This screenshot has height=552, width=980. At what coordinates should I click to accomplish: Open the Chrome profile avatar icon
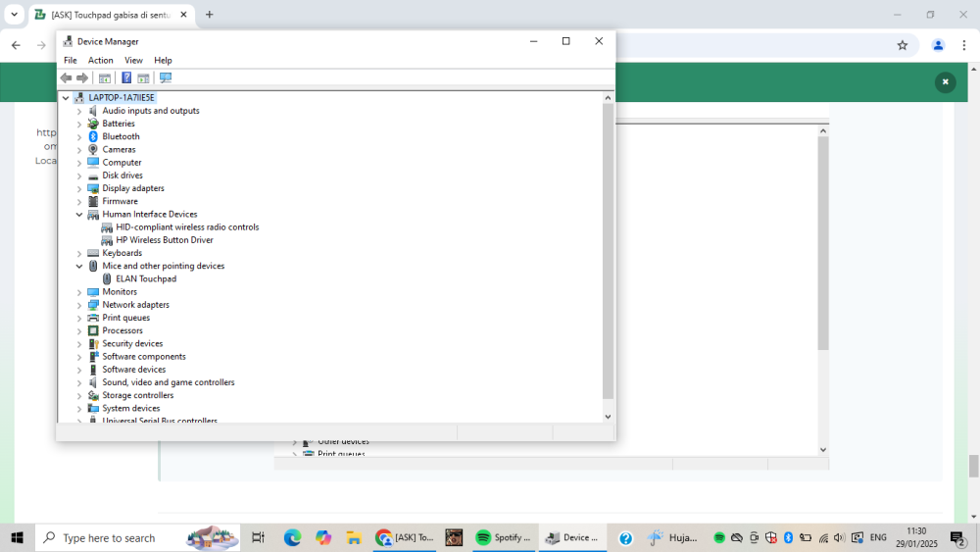pos(938,45)
